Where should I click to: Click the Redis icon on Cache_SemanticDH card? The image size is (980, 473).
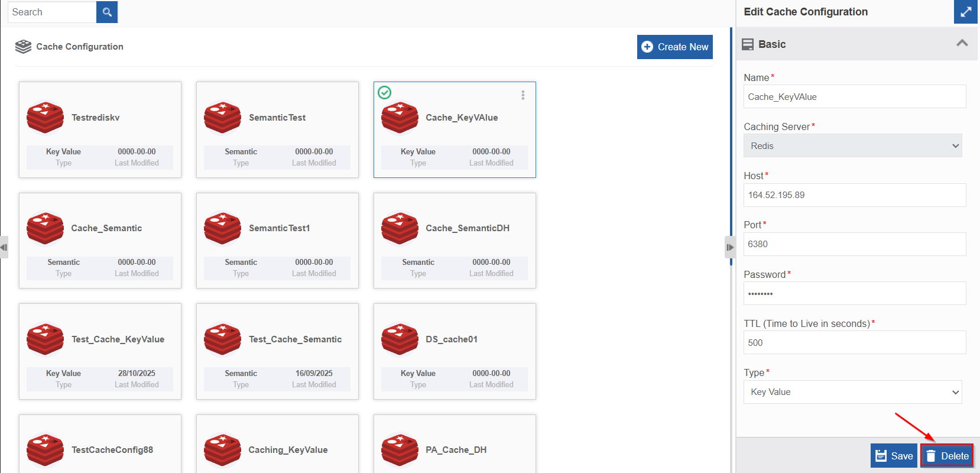(400, 228)
